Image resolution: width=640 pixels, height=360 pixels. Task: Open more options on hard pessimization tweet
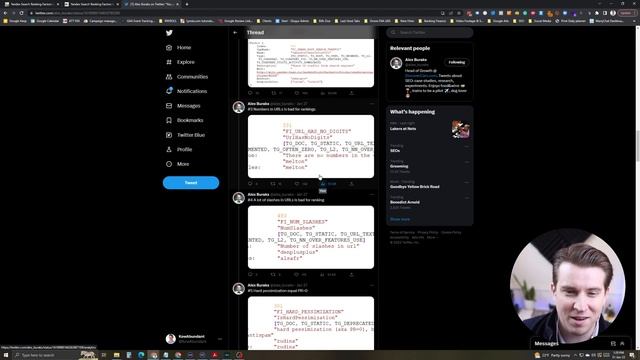[371, 285]
